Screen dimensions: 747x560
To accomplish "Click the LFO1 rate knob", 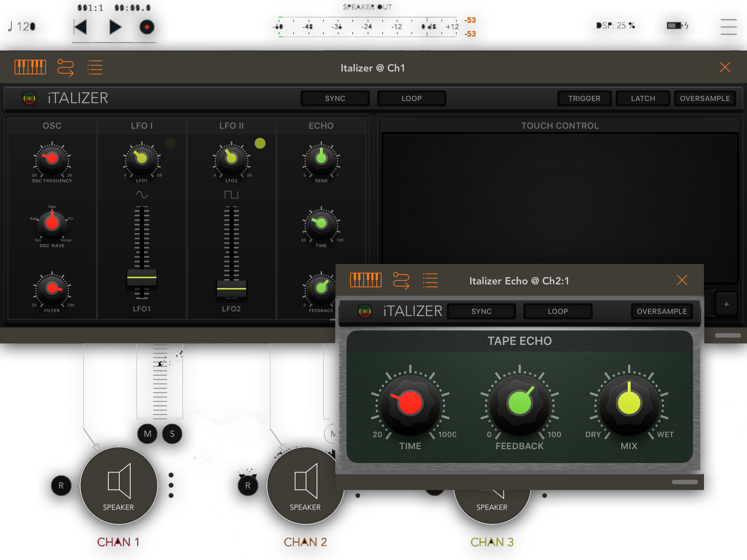I will click(142, 159).
